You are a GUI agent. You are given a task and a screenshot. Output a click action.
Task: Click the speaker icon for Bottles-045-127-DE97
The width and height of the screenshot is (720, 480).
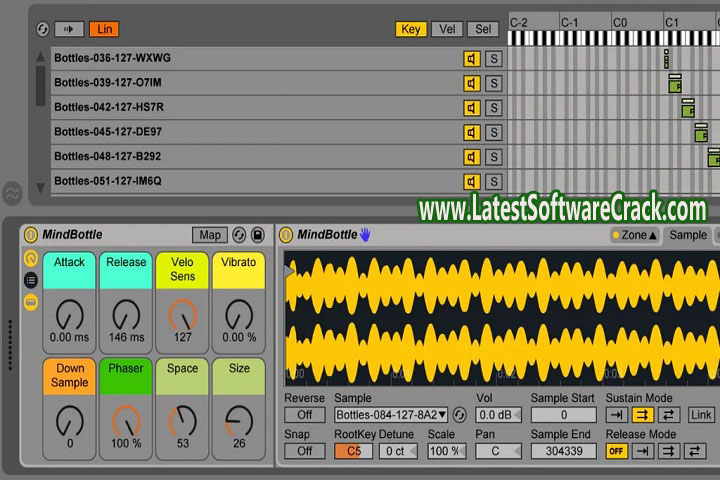coord(471,132)
